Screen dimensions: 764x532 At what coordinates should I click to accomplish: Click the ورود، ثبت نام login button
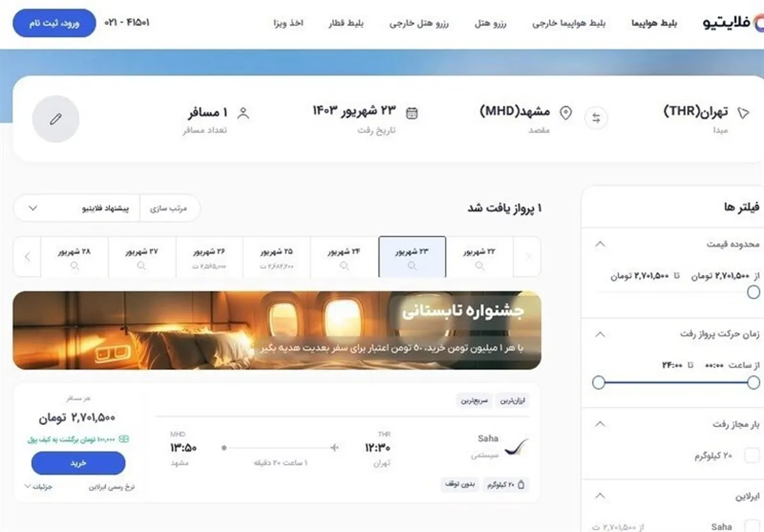coord(53,22)
